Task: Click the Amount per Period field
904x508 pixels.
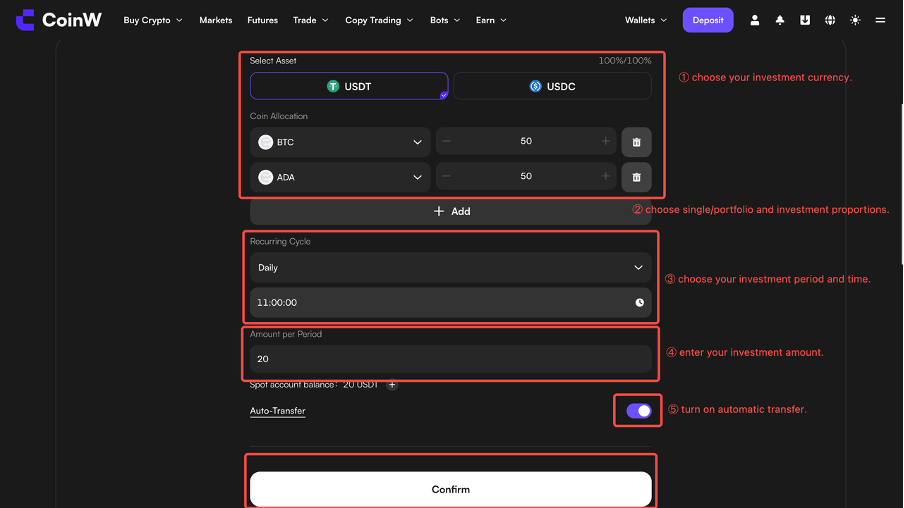Action: pyautogui.click(x=451, y=359)
